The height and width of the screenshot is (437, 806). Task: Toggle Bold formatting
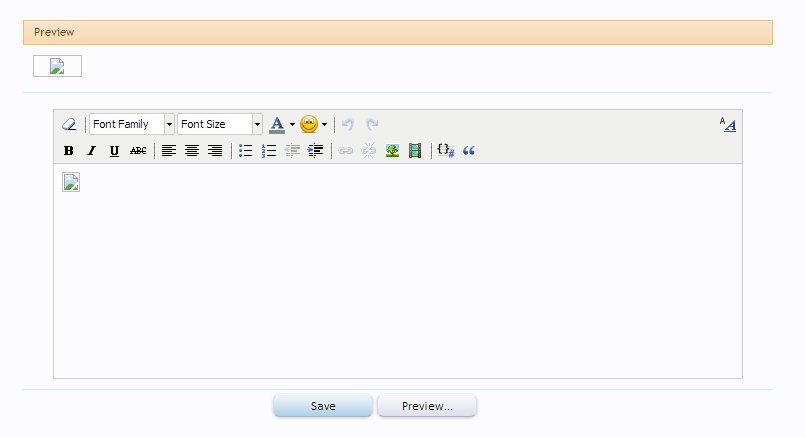pos(68,151)
